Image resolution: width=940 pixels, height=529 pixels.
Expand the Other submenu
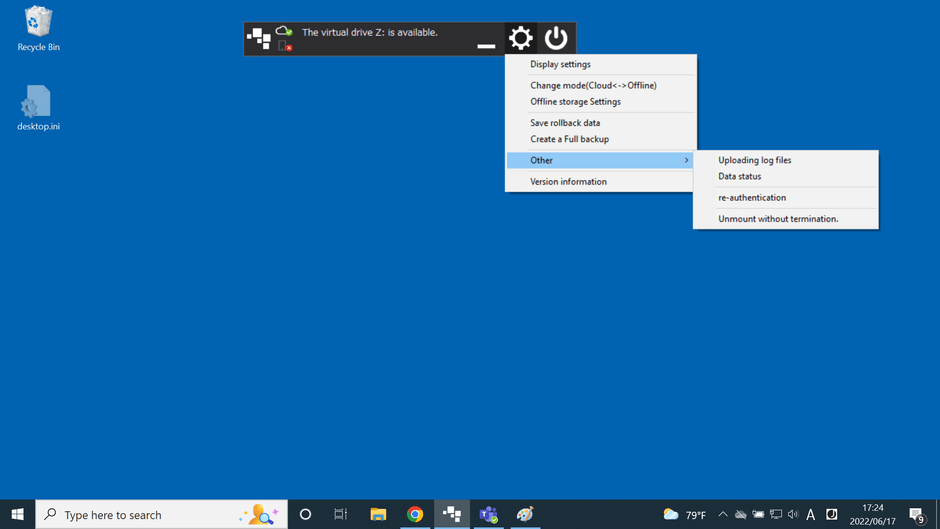coord(600,160)
